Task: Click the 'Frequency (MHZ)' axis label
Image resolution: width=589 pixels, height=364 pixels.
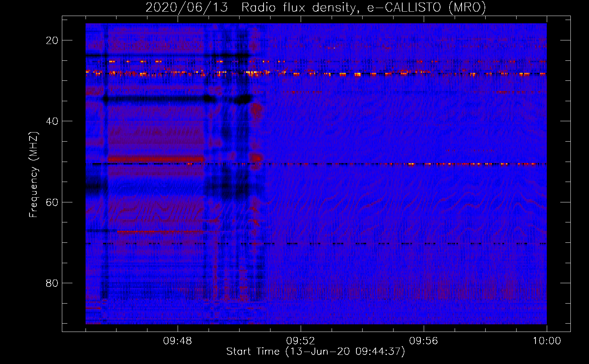Action: coord(33,175)
